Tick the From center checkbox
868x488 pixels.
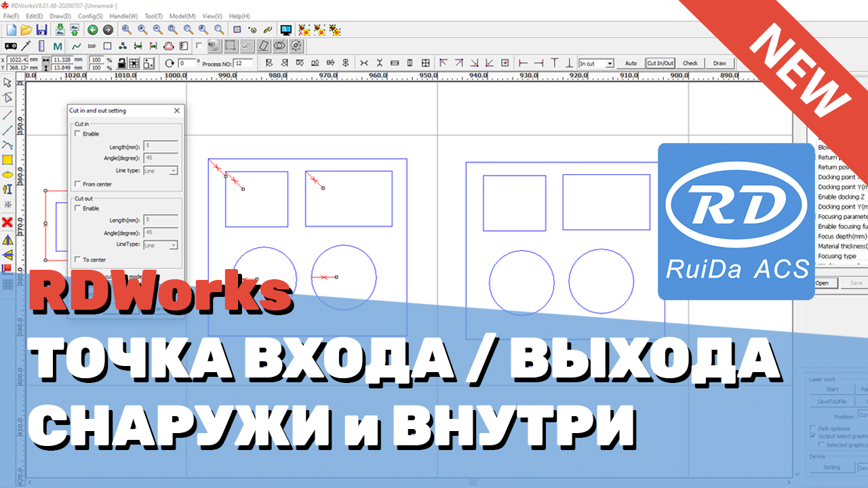pos(77,184)
